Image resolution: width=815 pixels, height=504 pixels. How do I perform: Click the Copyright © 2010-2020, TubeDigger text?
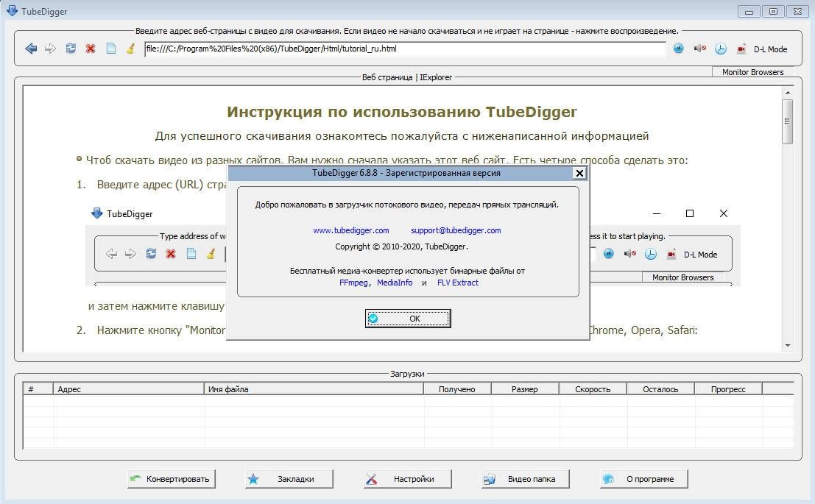[x=401, y=246]
